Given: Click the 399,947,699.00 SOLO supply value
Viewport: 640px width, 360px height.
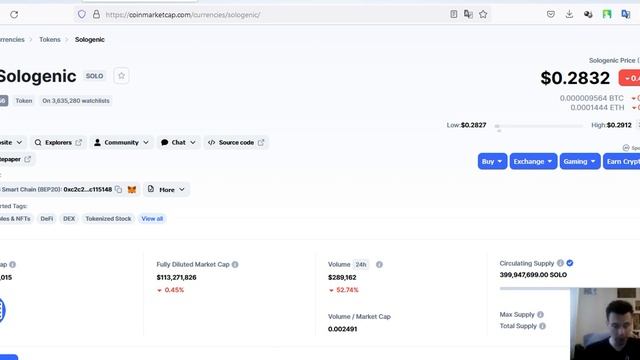Looking at the screenshot, I should click(x=533, y=275).
